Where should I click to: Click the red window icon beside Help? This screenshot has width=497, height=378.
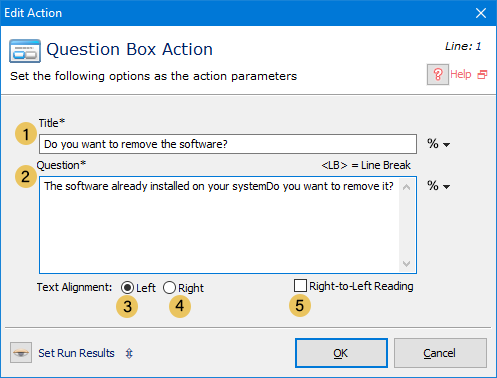[x=482, y=74]
